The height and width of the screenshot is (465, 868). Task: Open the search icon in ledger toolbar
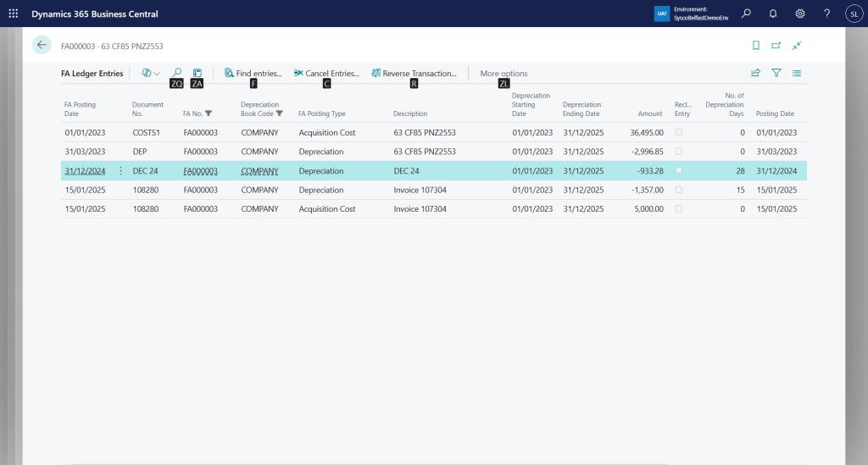coord(177,74)
